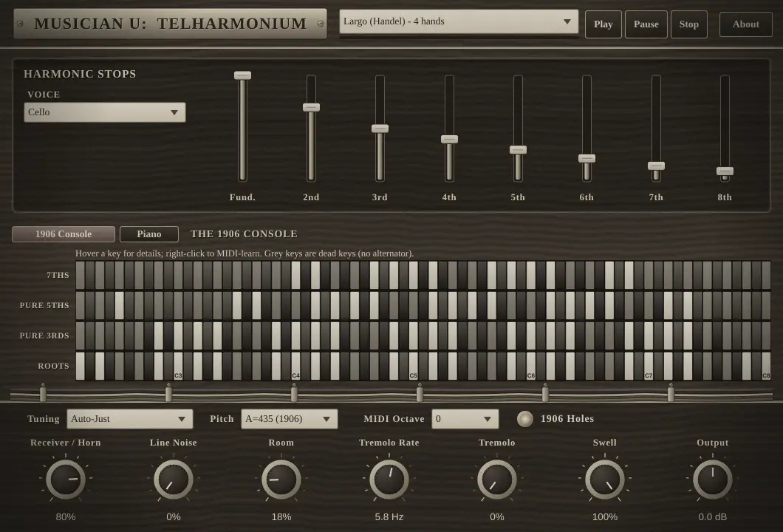Click the C5 key in the Roots row
This screenshot has height=532, width=783.
tap(414, 366)
